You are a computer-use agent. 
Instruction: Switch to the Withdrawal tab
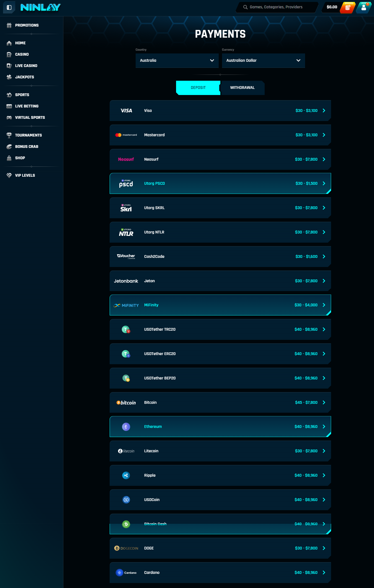(242, 88)
